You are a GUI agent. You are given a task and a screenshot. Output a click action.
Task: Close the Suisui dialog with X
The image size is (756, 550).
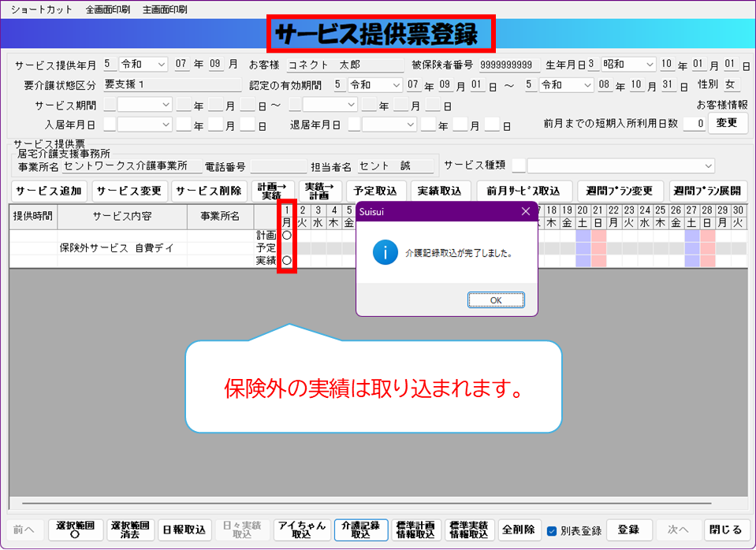click(526, 211)
